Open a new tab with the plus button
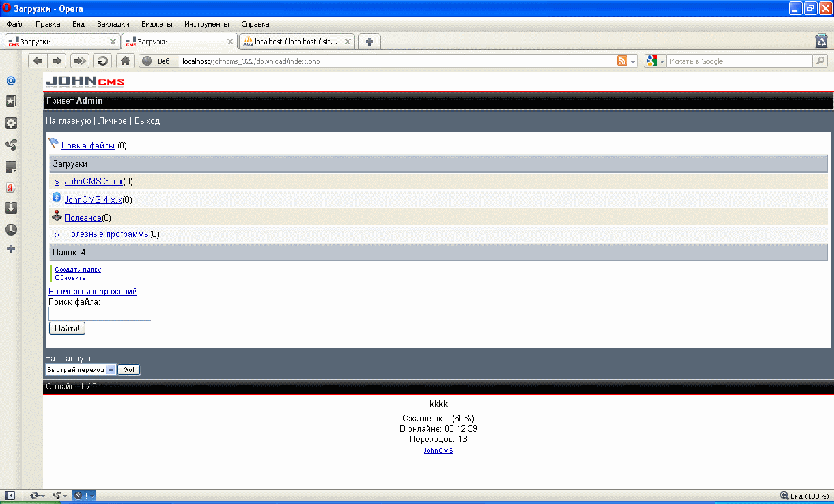The image size is (834, 504). 369,42
